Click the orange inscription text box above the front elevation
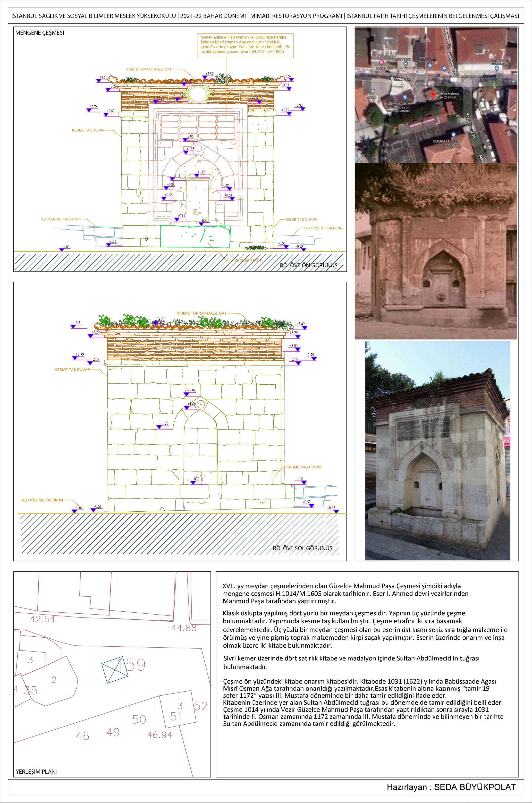The height and width of the screenshot is (803, 532). click(x=246, y=46)
